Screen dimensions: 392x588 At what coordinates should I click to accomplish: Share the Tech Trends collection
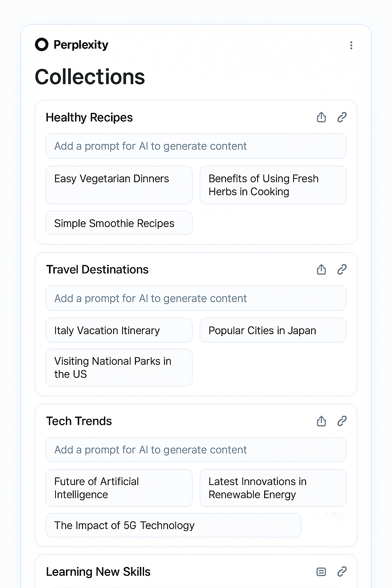coord(322,421)
